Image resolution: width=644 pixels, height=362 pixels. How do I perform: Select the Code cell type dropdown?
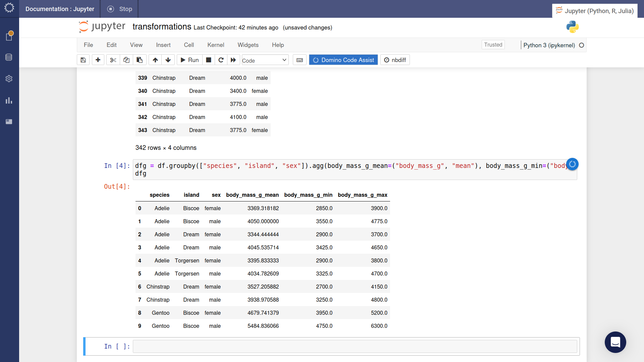[x=264, y=60]
